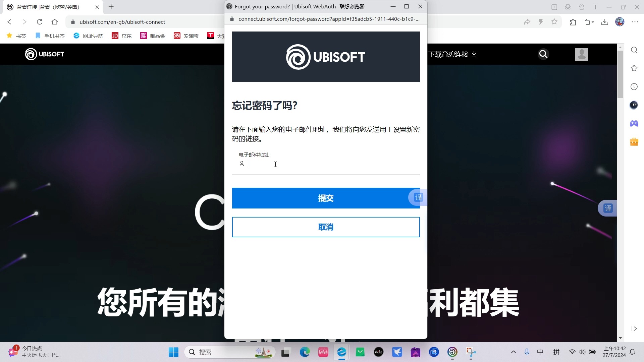Click the sidebar search icon
Screen dimensions: 644x362
[x=634, y=50]
